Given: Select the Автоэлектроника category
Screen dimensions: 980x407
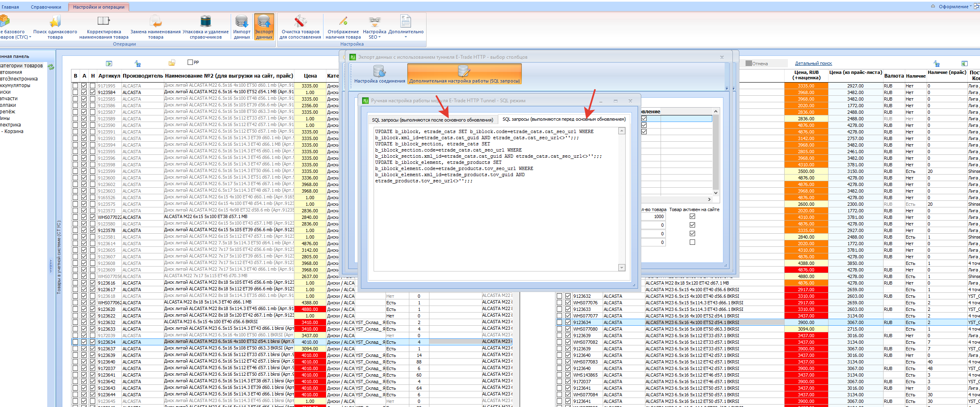Looking at the screenshot, I should [x=19, y=79].
